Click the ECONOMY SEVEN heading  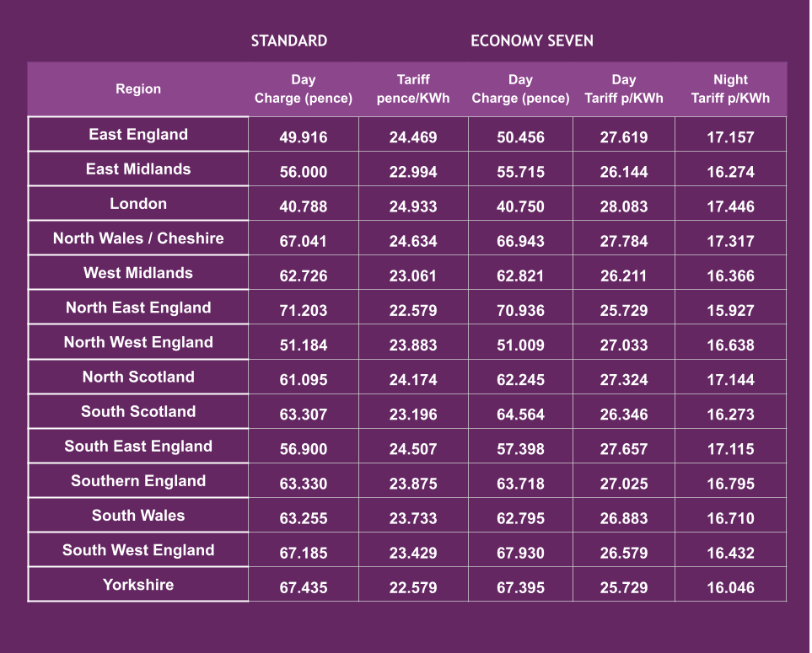coord(531,40)
